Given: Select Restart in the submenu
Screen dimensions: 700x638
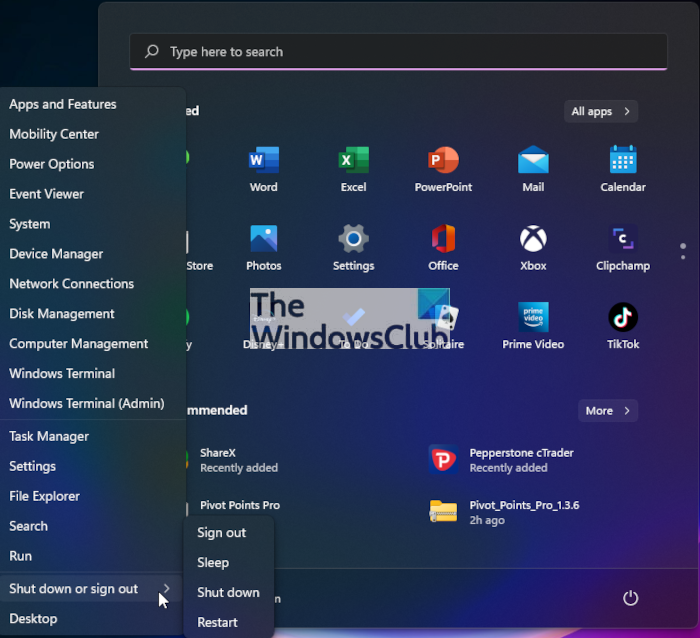Looking at the screenshot, I should click(229, 622).
